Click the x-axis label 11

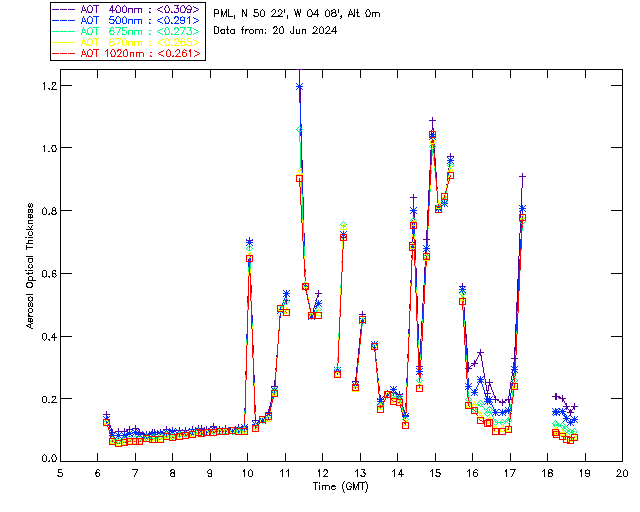285,473
